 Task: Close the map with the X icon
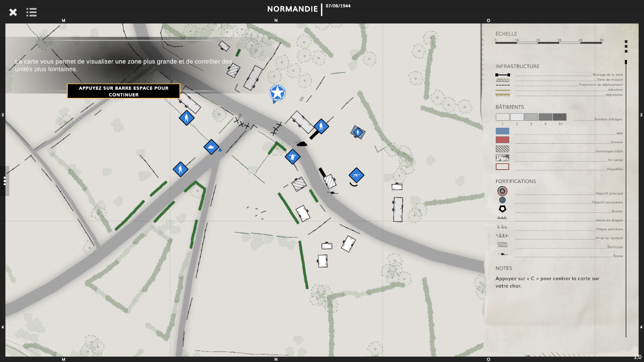(13, 12)
